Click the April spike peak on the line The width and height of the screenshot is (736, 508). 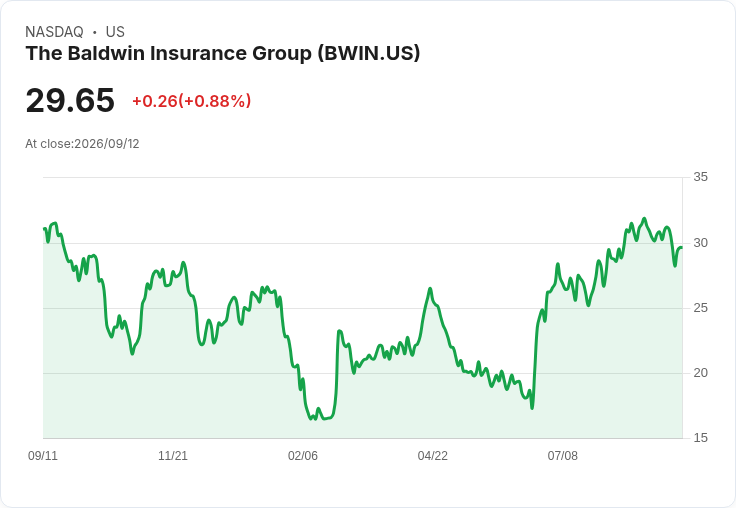pyautogui.click(x=430, y=289)
